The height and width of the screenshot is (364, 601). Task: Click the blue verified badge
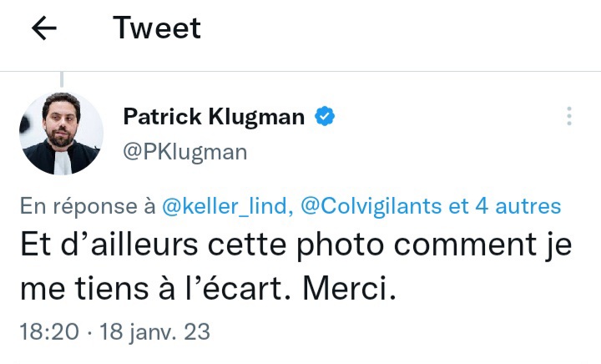click(324, 116)
